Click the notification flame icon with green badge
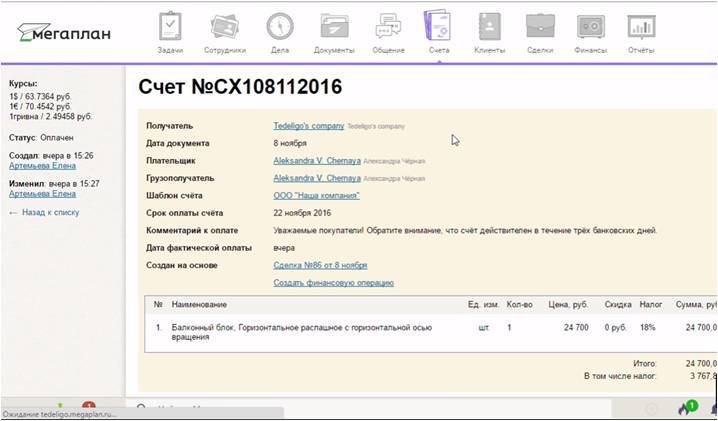This screenshot has width=718, height=421. click(x=684, y=409)
